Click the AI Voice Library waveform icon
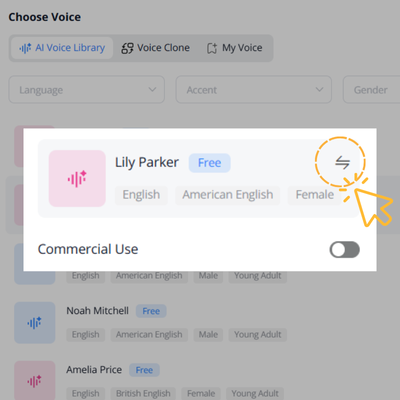 tap(25, 48)
